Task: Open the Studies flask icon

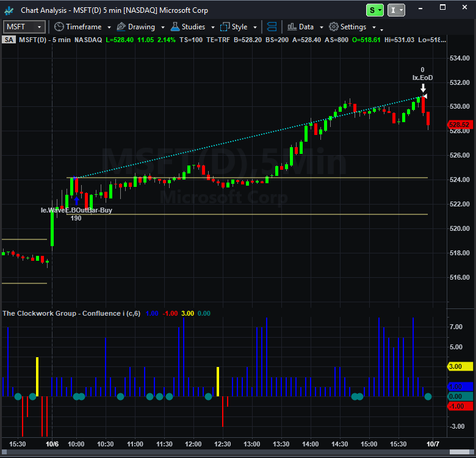Action: 175,27
